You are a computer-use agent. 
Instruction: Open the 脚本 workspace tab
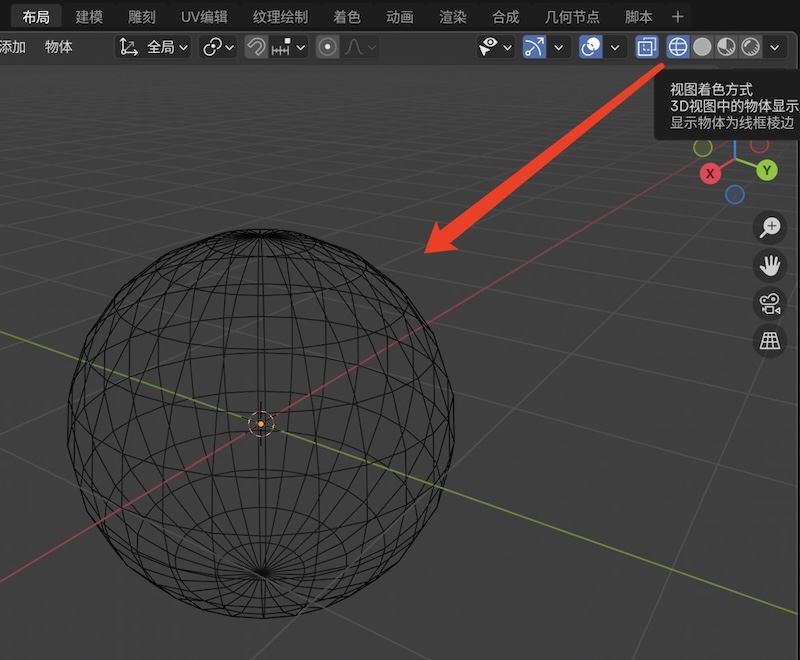click(638, 17)
